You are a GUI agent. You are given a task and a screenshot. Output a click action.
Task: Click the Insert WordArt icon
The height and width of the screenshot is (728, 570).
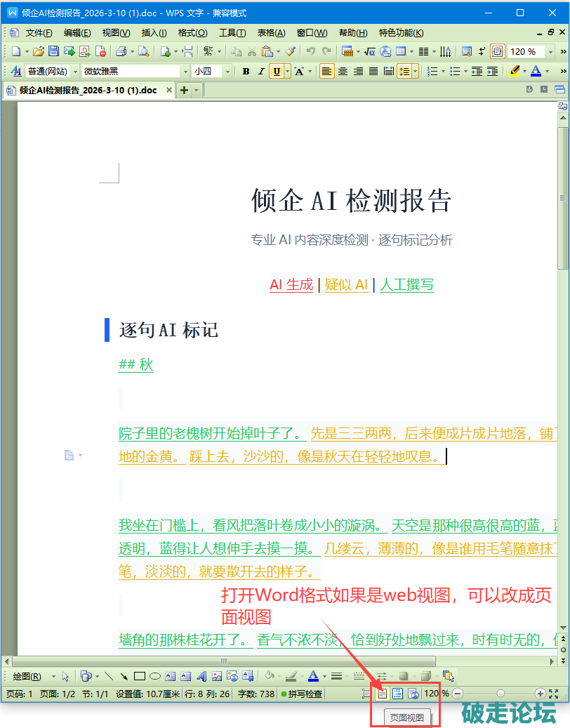tap(201, 677)
